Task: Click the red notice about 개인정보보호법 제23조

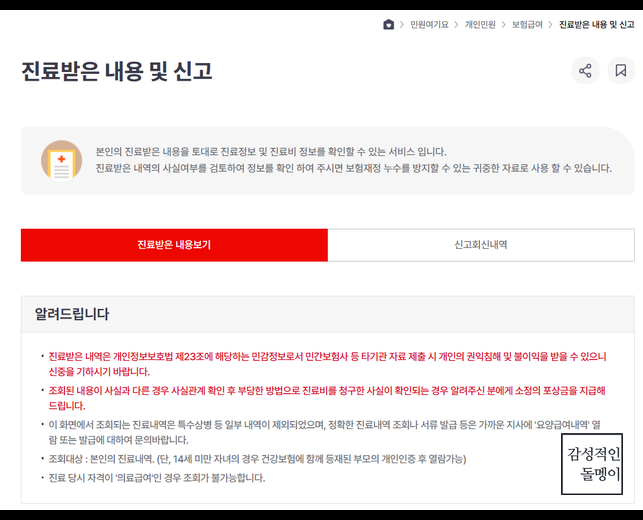Action: coord(327,364)
